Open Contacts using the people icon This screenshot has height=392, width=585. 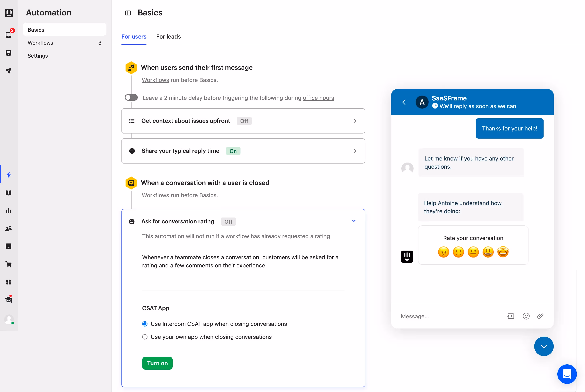pos(9,228)
